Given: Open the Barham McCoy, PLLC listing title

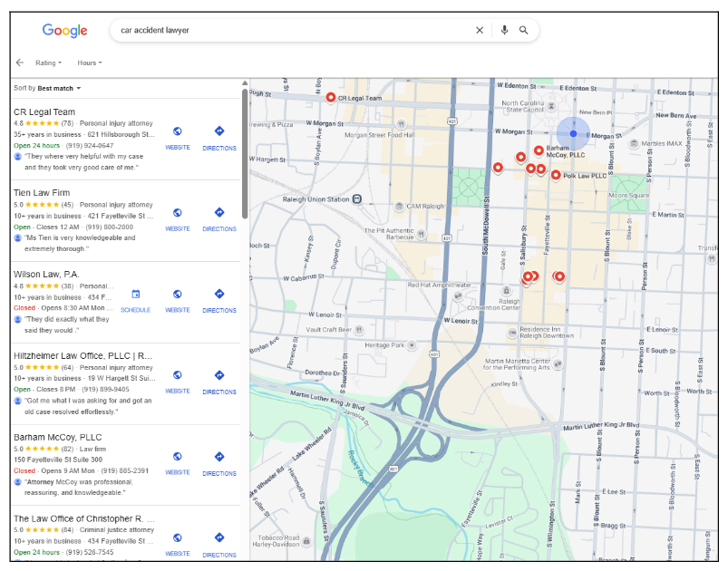Looking at the screenshot, I should click(x=58, y=437).
